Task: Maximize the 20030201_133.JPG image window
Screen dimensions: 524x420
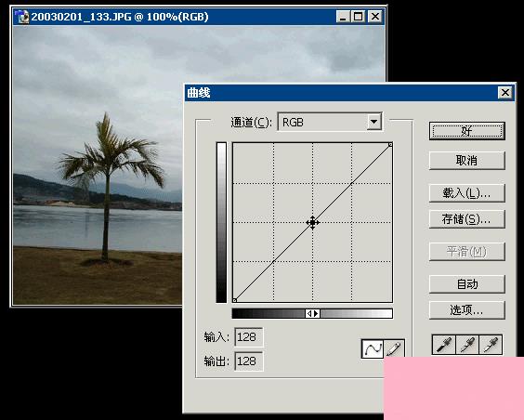Action: coord(359,17)
